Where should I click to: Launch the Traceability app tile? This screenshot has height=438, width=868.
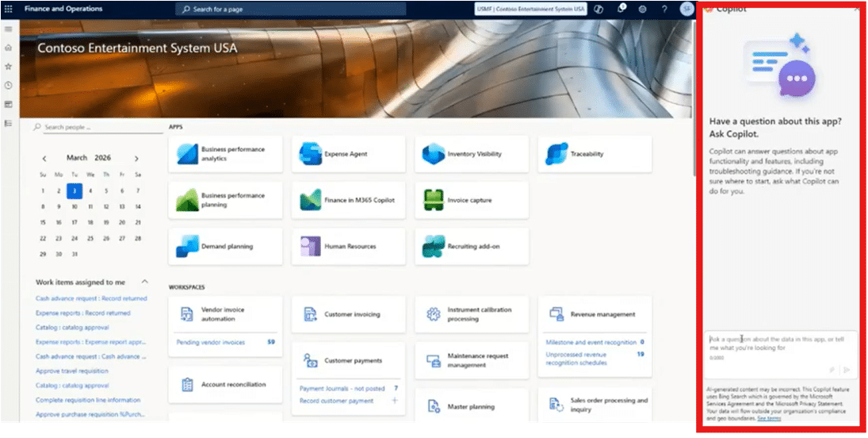coord(595,154)
